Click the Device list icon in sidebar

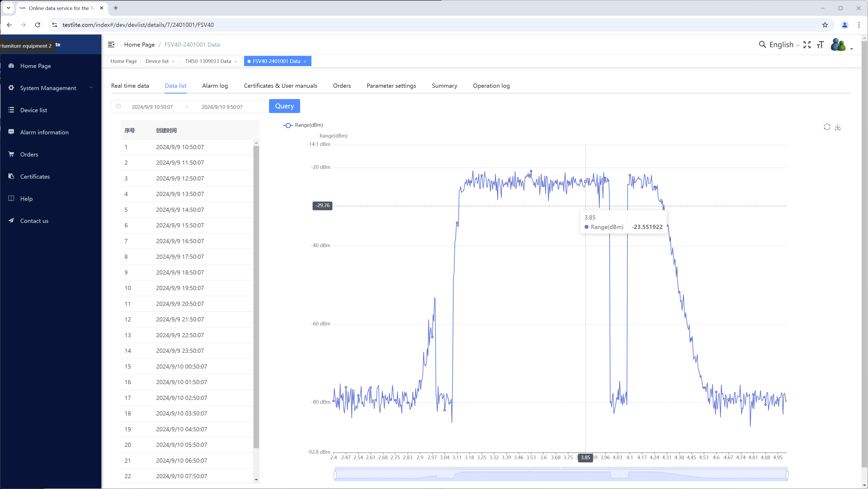pos(11,110)
